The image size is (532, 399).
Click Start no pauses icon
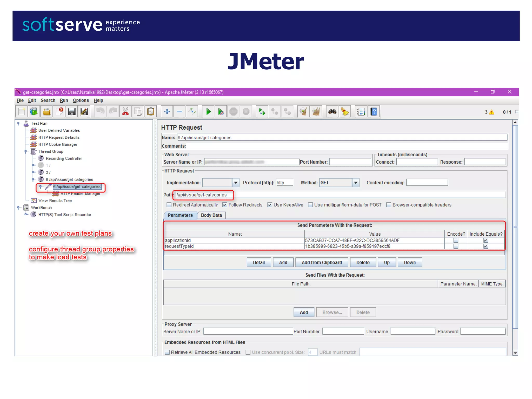tap(221, 112)
